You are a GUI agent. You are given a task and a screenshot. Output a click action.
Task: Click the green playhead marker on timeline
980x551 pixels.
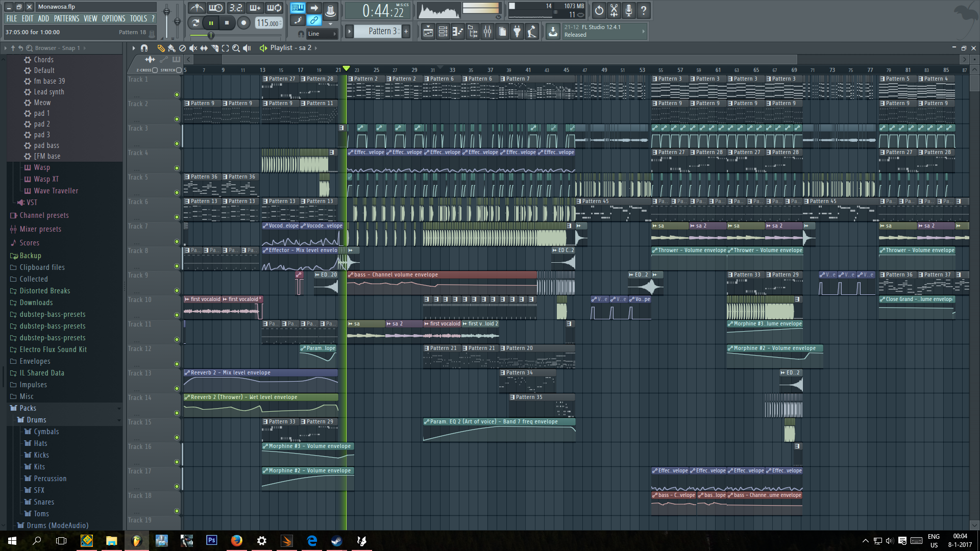(x=347, y=68)
